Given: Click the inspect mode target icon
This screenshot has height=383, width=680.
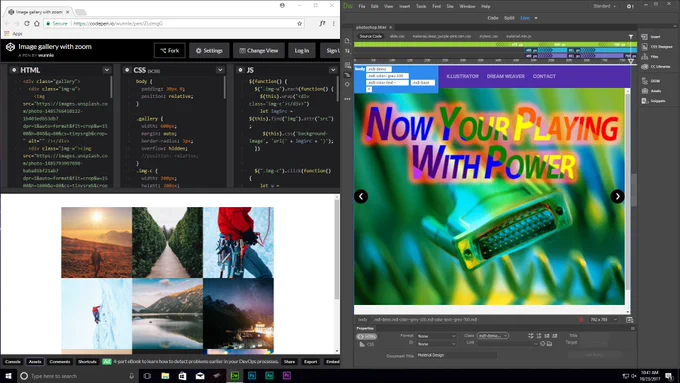Looking at the screenshot, I should [x=347, y=84].
